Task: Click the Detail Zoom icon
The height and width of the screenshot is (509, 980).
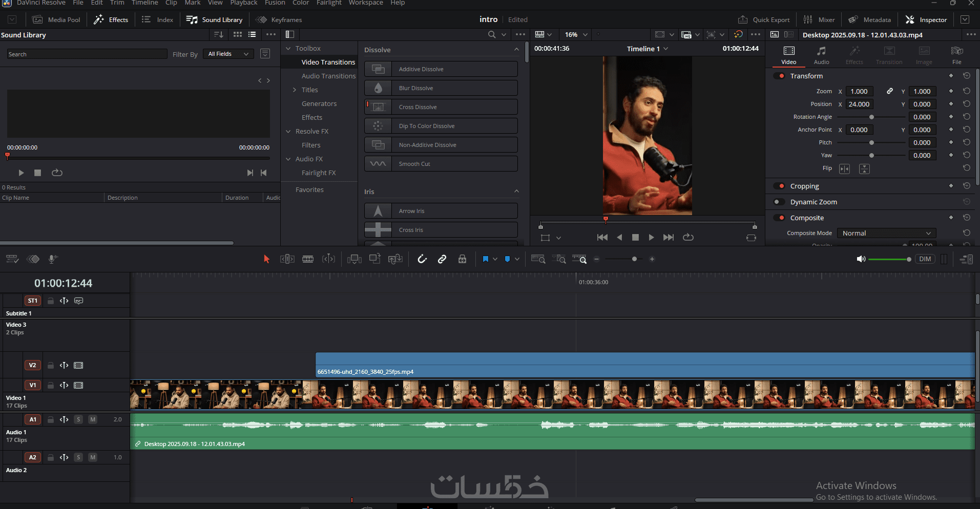Action: (x=559, y=259)
